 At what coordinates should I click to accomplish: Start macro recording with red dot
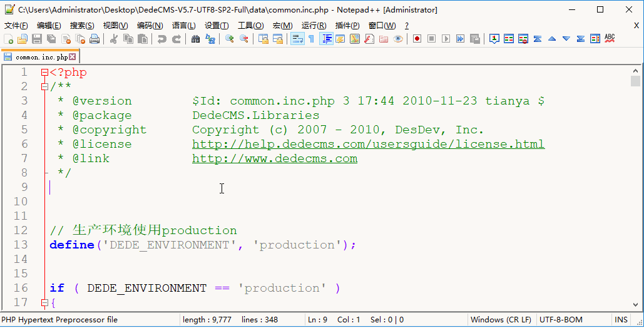pyautogui.click(x=417, y=39)
